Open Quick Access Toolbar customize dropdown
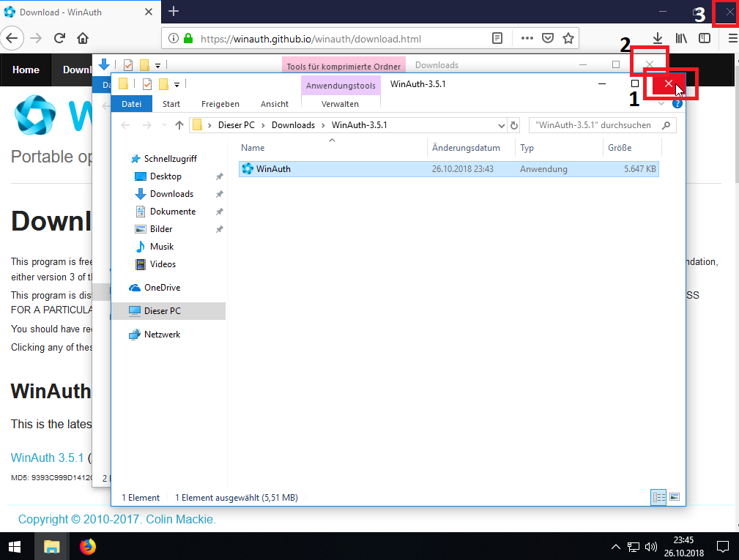739x560 pixels. [177, 85]
